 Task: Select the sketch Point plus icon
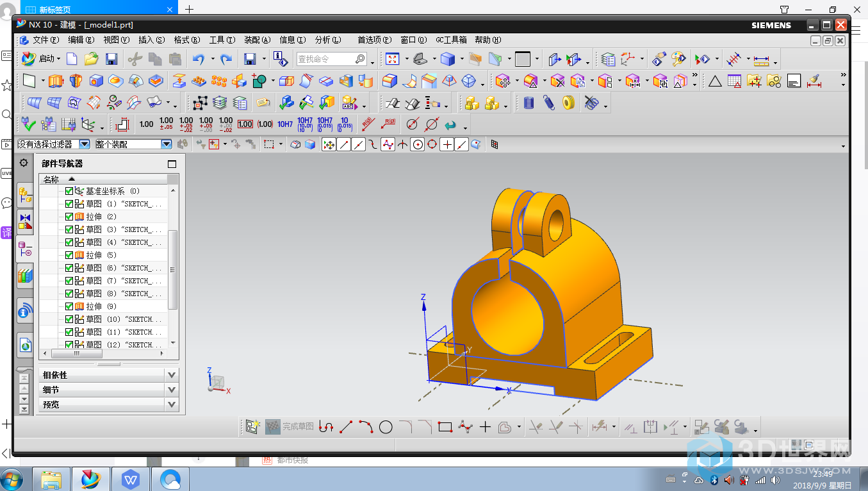(485, 427)
